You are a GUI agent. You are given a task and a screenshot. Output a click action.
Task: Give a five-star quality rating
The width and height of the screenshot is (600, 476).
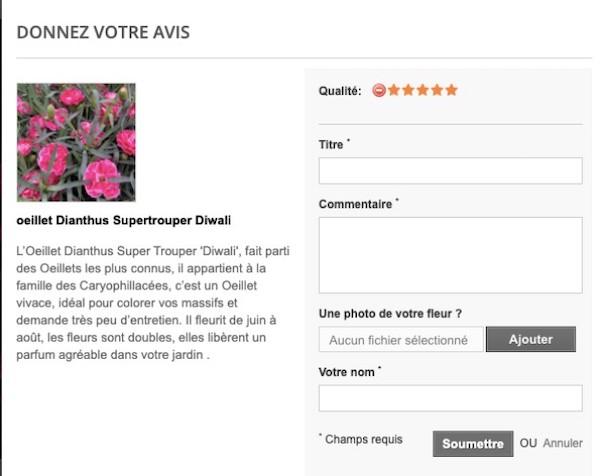pos(452,90)
